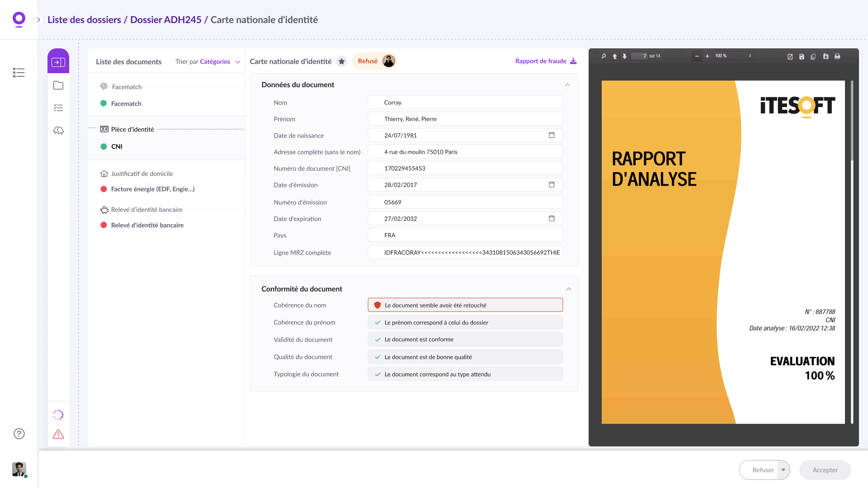The height and width of the screenshot is (488, 868).
Task: Select Relevé d'identité bancaire red item
Action: coord(147,225)
